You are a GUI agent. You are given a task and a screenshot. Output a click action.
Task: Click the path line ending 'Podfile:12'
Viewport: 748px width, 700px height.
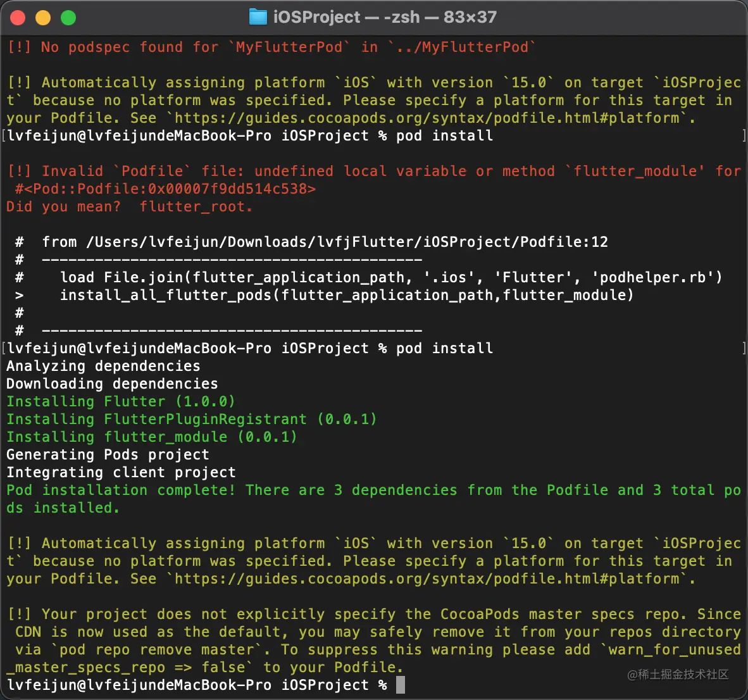[x=311, y=242]
